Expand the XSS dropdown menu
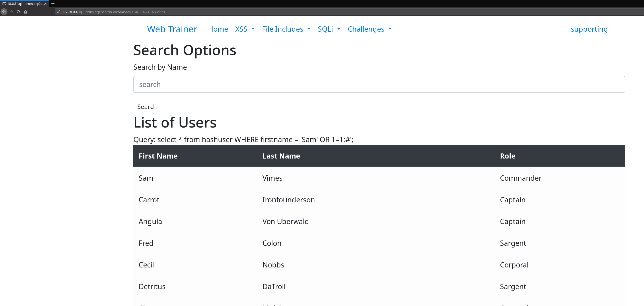 coord(245,29)
